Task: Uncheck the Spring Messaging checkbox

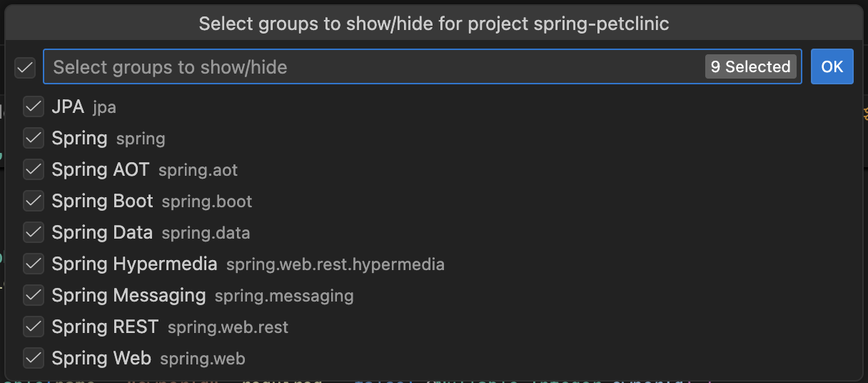Action: point(34,295)
